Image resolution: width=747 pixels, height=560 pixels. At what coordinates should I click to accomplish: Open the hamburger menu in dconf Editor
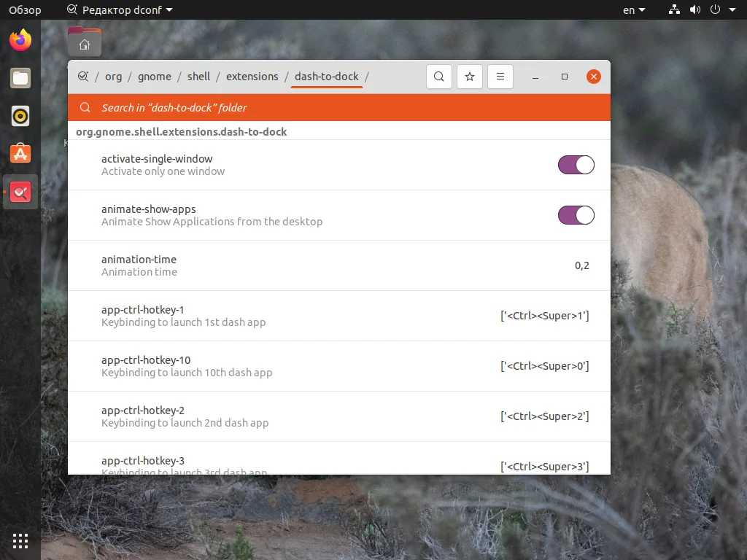500,77
